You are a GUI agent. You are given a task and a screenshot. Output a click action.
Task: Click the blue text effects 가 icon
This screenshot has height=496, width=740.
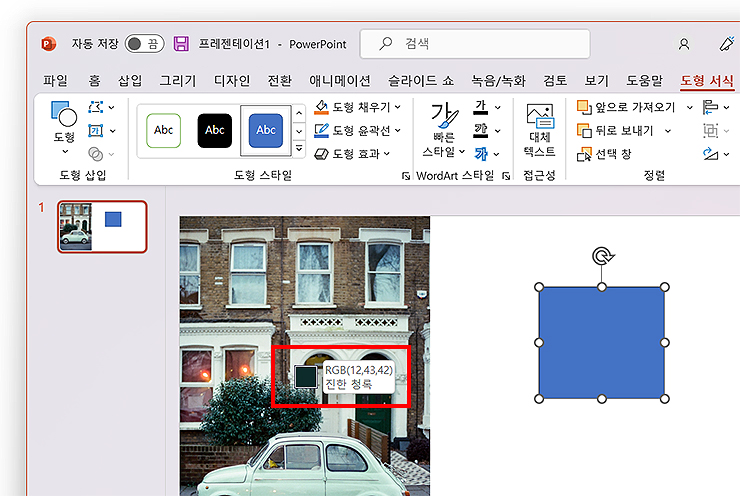(x=480, y=154)
